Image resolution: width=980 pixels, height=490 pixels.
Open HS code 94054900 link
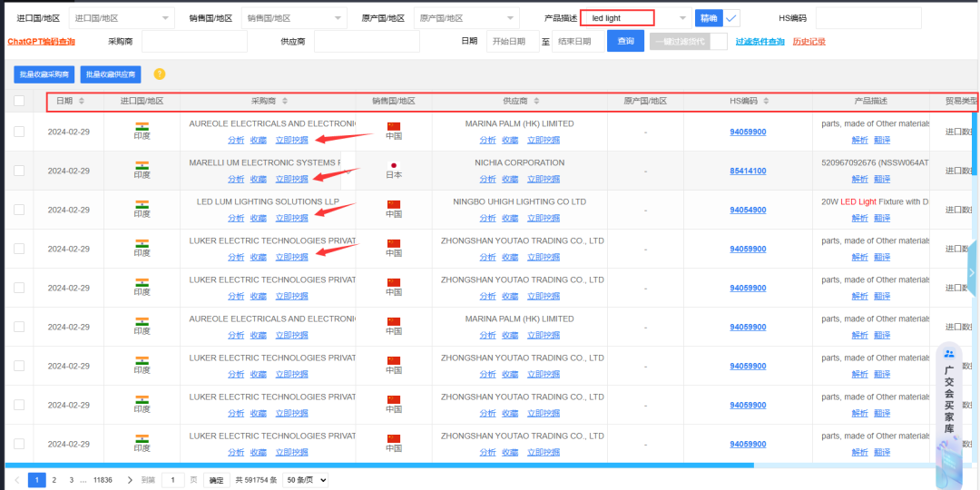[x=748, y=210]
